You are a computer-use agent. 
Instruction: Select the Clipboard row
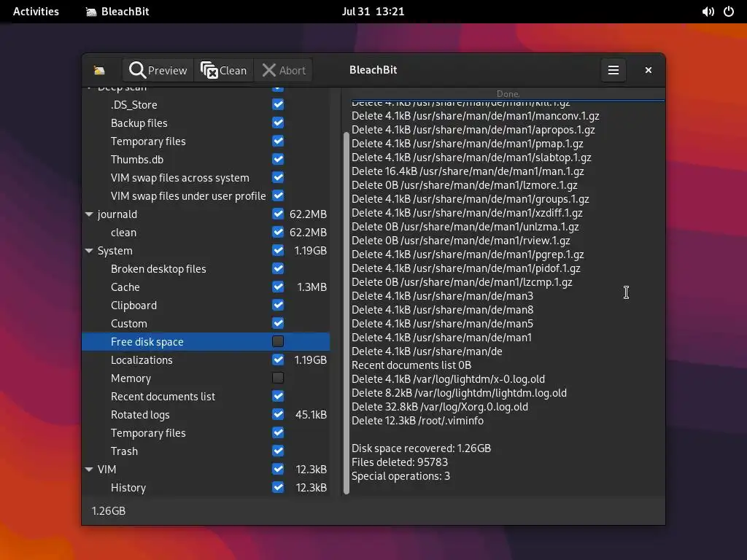coord(206,306)
